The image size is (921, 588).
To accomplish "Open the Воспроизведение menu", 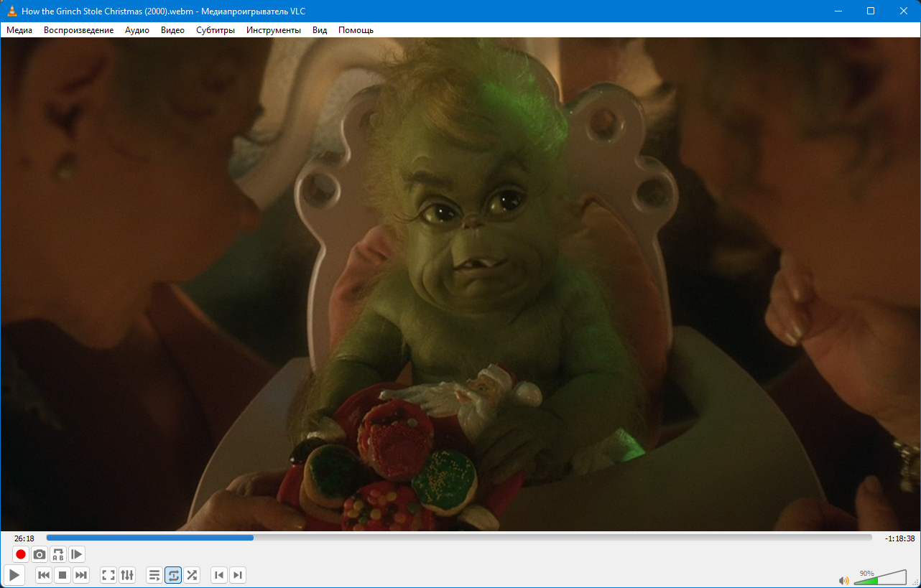I will pos(78,30).
